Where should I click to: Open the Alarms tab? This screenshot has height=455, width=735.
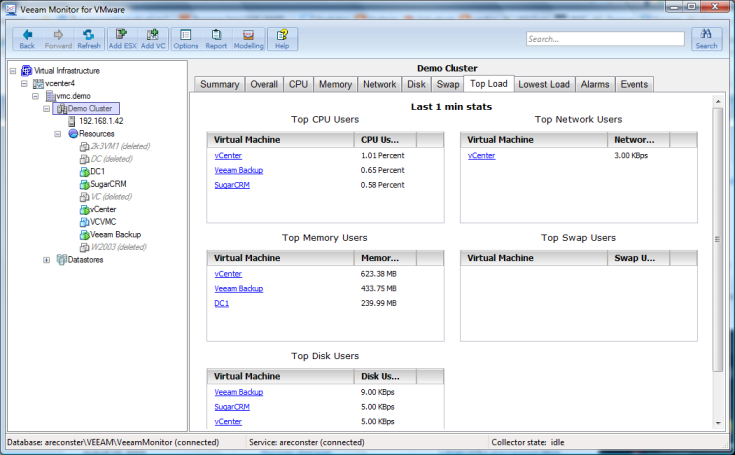pos(596,85)
